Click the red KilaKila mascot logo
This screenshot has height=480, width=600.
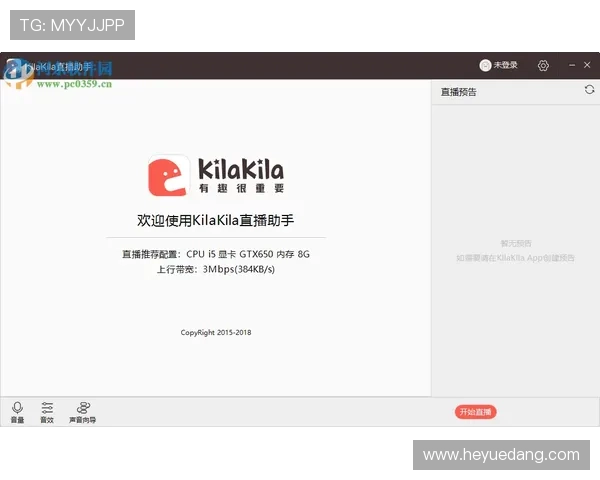pos(169,176)
